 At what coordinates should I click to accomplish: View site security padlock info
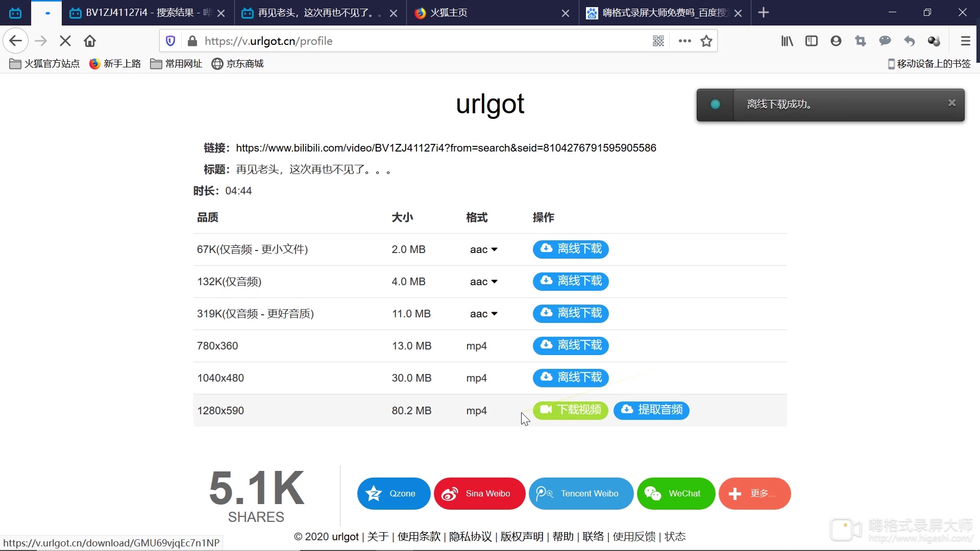pyautogui.click(x=192, y=41)
